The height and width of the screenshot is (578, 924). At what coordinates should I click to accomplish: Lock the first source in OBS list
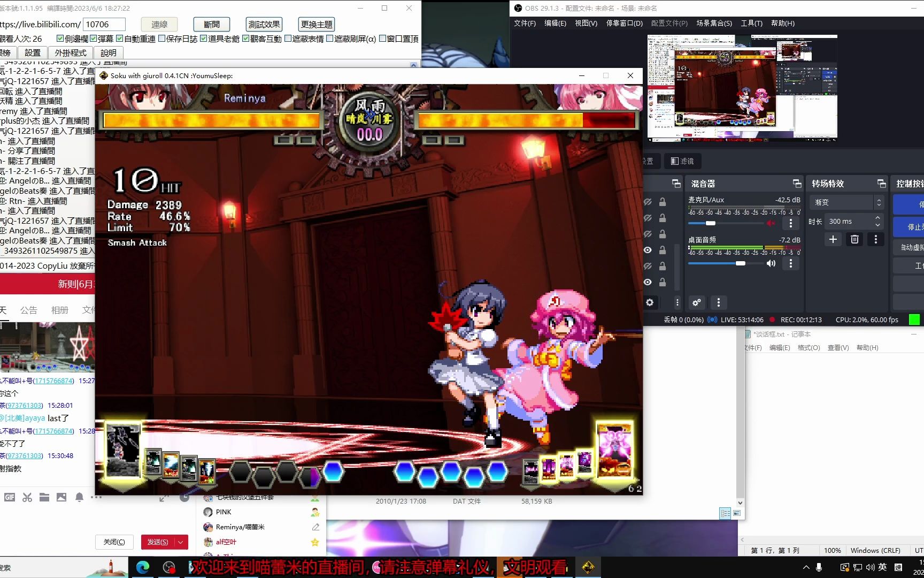[x=663, y=202]
